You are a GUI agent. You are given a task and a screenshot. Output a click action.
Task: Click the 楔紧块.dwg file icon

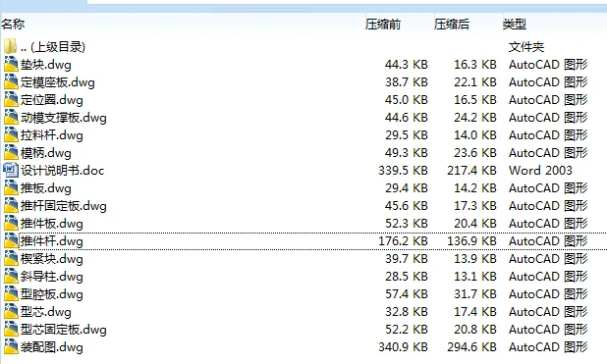pos(11,259)
